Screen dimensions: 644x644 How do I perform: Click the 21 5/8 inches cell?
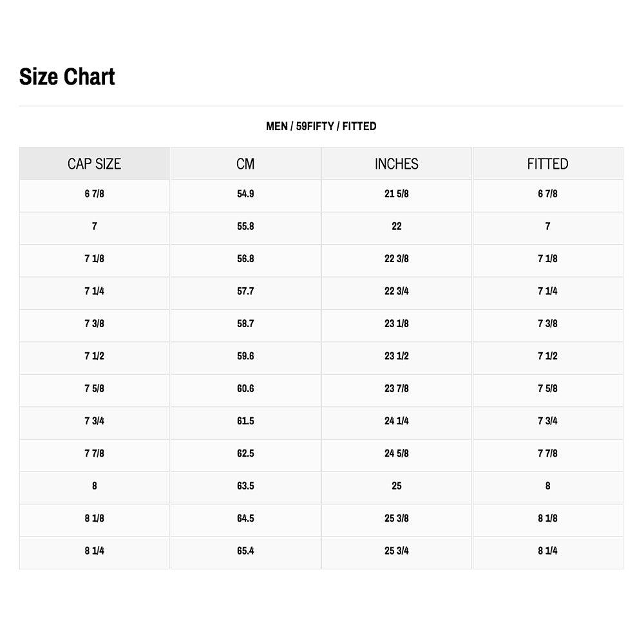click(x=396, y=194)
